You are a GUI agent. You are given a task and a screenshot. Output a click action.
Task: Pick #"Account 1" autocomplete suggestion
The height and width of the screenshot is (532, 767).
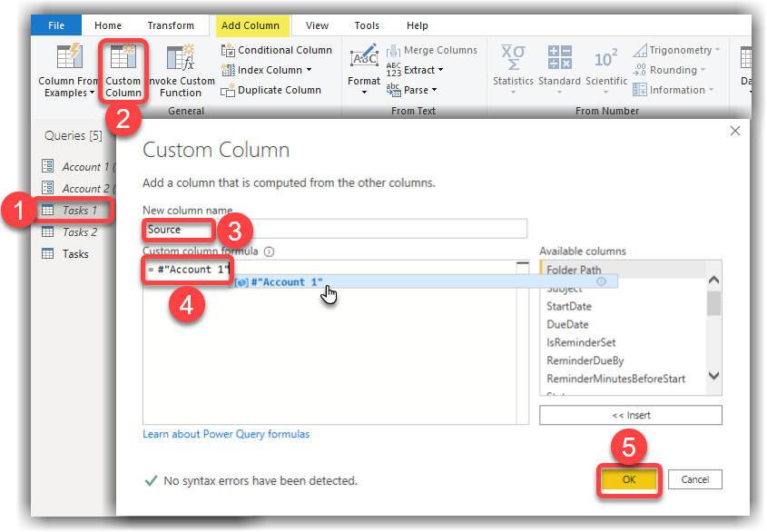[423, 282]
